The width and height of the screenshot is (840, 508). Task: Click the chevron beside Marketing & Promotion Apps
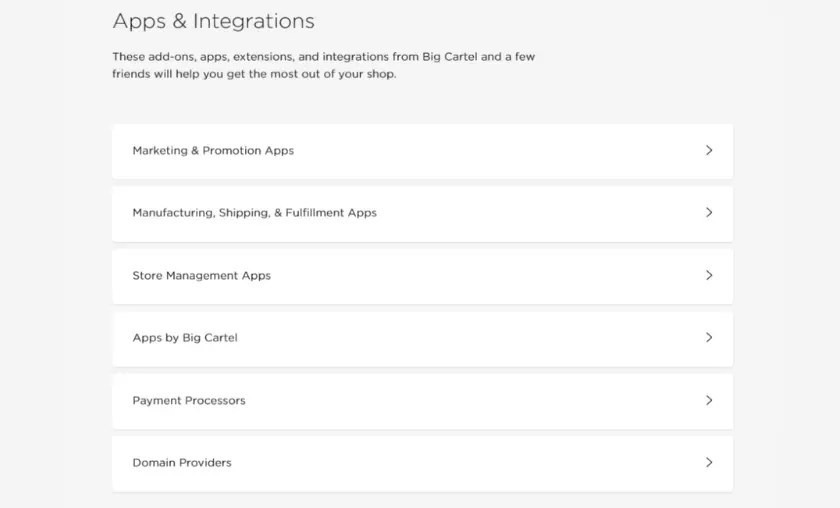[709, 151]
